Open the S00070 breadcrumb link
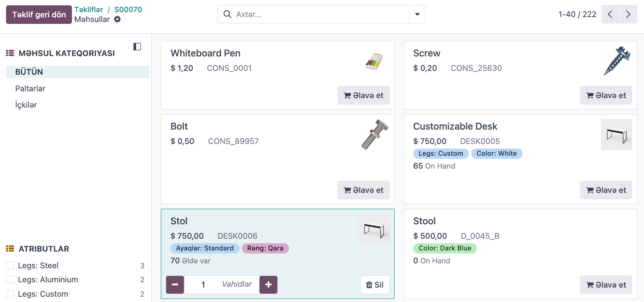The width and height of the screenshot is (644, 302). click(x=128, y=9)
